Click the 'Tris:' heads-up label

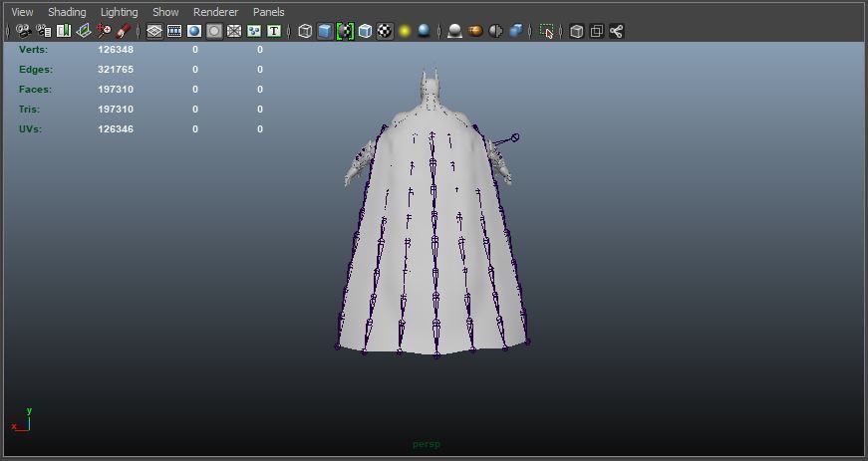click(29, 109)
